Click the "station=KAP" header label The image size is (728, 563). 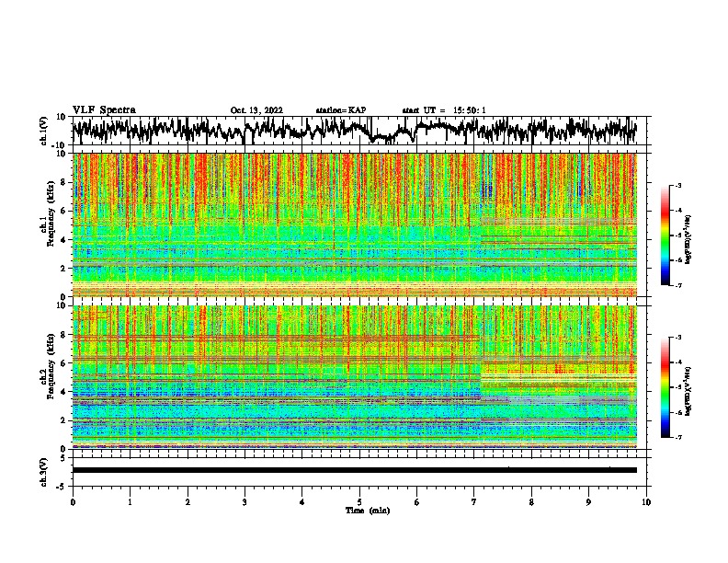[341, 110]
